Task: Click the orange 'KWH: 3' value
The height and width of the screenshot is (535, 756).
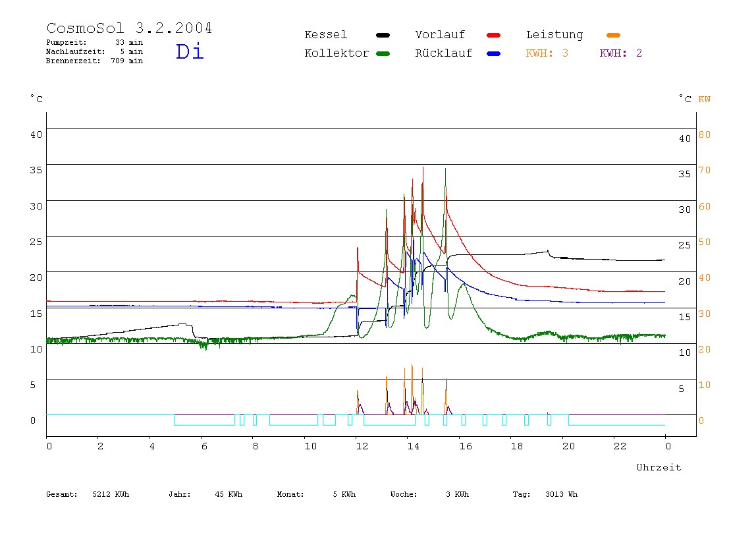Action: click(x=547, y=53)
